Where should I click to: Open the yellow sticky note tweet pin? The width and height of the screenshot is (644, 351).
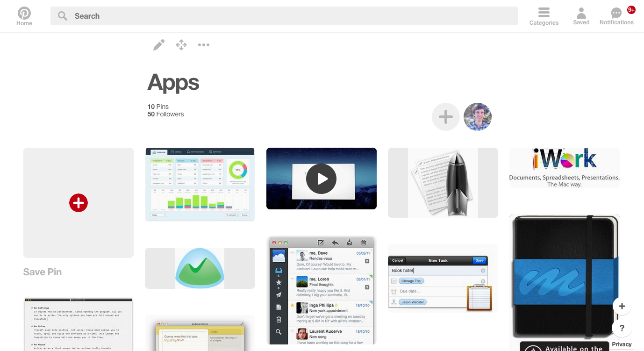200,333
